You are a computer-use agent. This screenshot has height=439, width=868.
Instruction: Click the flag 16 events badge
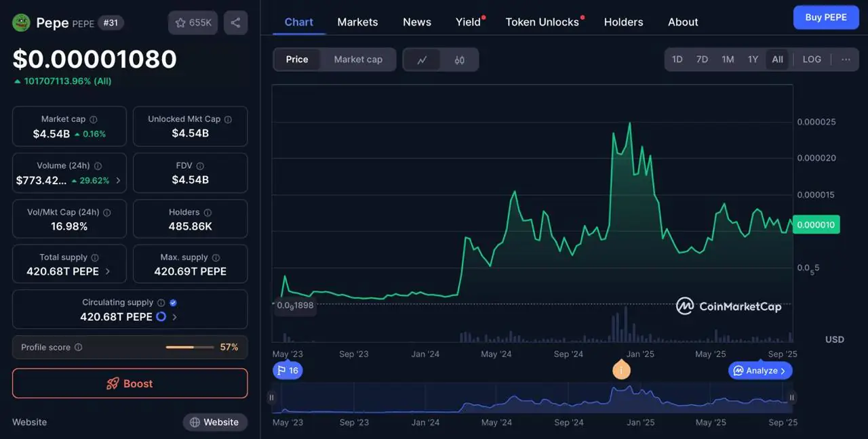(x=288, y=371)
